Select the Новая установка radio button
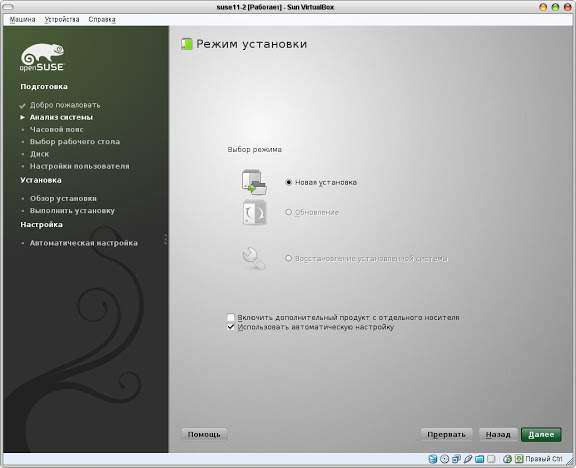Image resolution: width=576 pixels, height=468 pixels. (x=289, y=182)
